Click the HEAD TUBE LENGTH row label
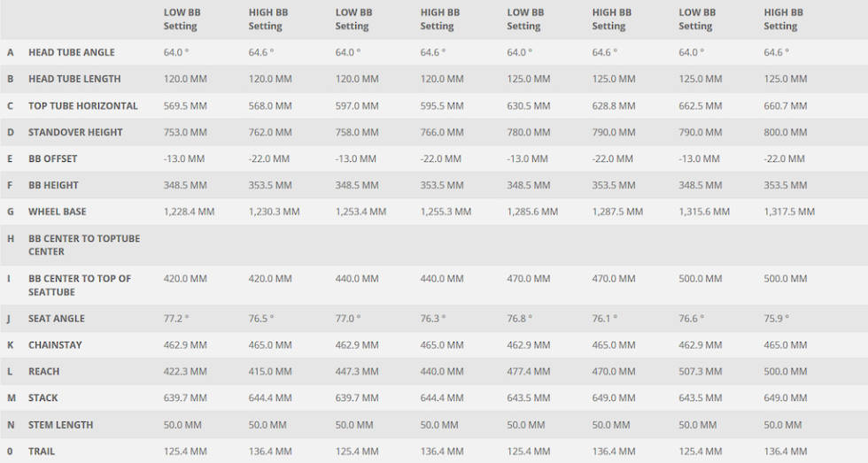 [74, 79]
